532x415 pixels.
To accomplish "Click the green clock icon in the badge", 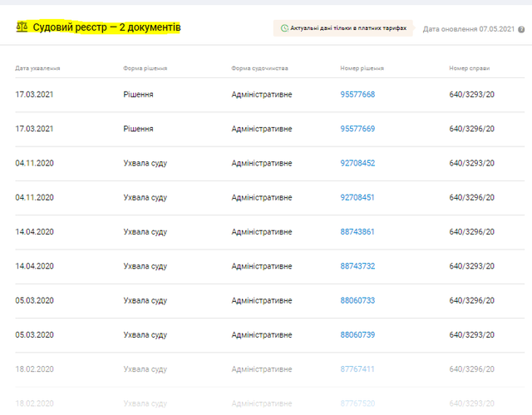I will [284, 28].
